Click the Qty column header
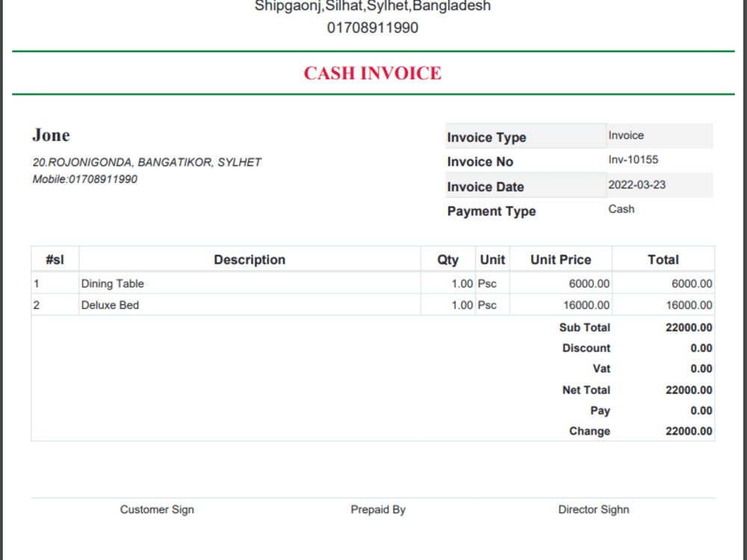Screen dimensions: 747x560 pos(447,260)
